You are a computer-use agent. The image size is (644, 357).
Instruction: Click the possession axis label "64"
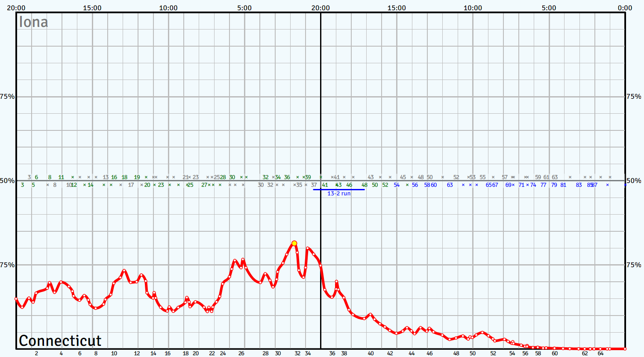tap(600, 354)
